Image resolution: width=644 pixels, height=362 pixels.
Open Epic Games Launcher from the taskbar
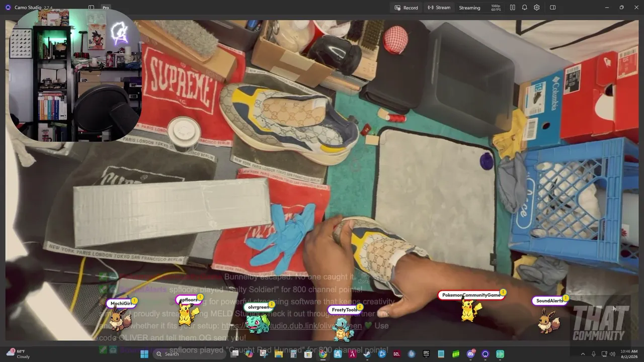click(x=427, y=354)
